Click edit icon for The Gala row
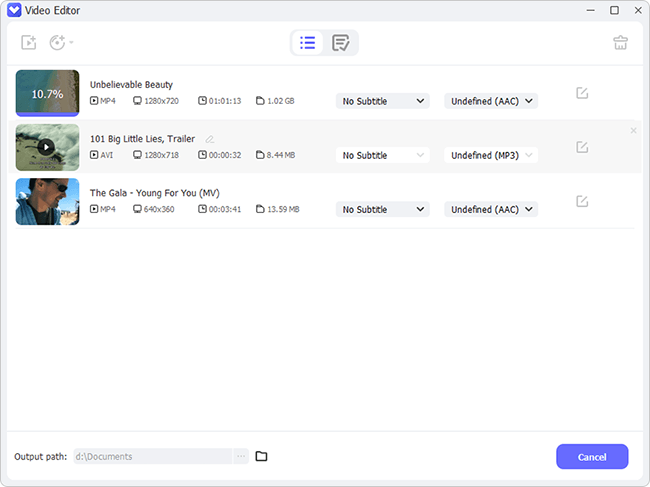This screenshot has height=487, width=650. pyautogui.click(x=582, y=201)
